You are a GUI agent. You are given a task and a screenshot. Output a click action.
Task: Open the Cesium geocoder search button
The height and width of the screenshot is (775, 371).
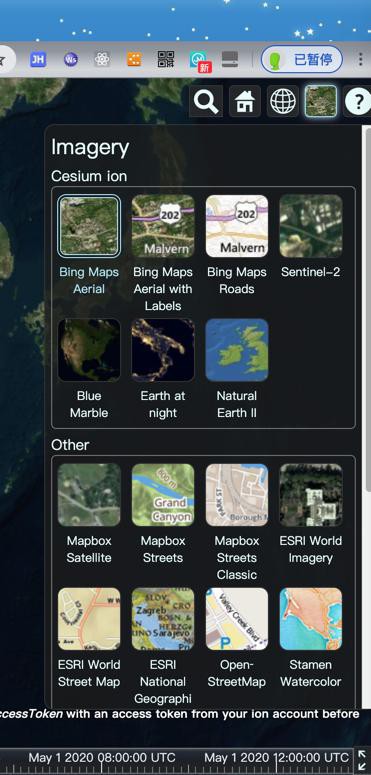[x=206, y=101]
